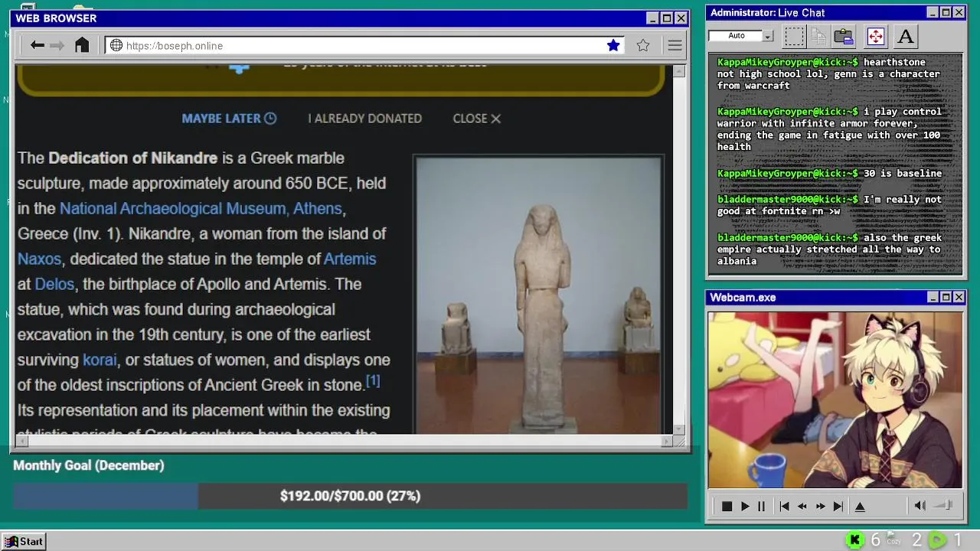Click the browser vertical scrollbar up arrow
Viewport: 980px width, 551px height.
pyautogui.click(x=678, y=71)
